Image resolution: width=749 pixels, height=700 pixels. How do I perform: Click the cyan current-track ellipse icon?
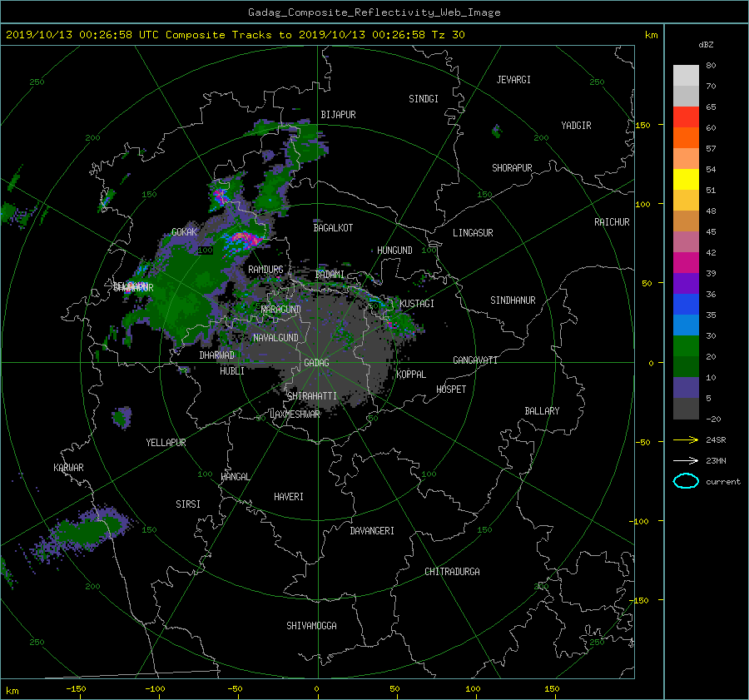(x=686, y=481)
